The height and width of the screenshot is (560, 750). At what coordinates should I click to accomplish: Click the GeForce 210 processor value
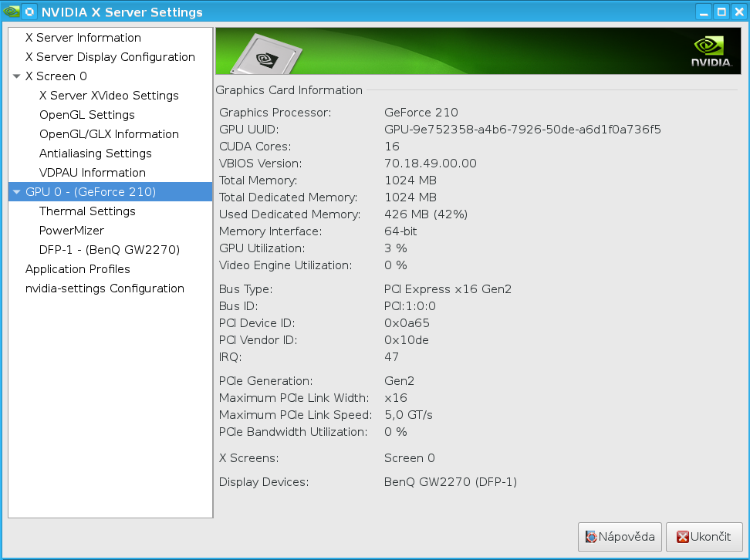pos(421,113)
